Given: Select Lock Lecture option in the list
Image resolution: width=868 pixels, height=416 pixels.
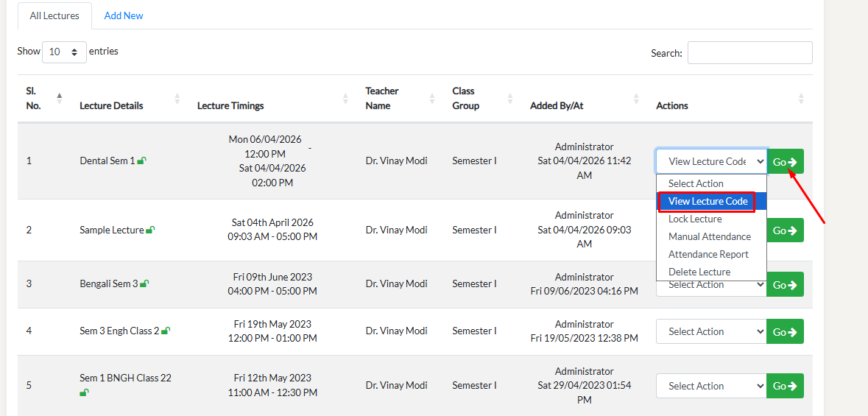Looking at the screenshot, I should click(x=695, y=219).
